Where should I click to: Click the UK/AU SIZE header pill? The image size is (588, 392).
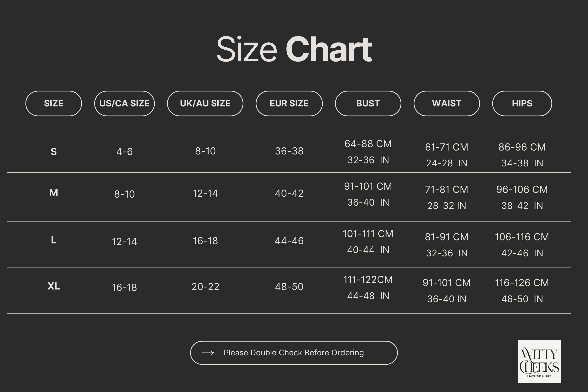(x=205, y=103)
